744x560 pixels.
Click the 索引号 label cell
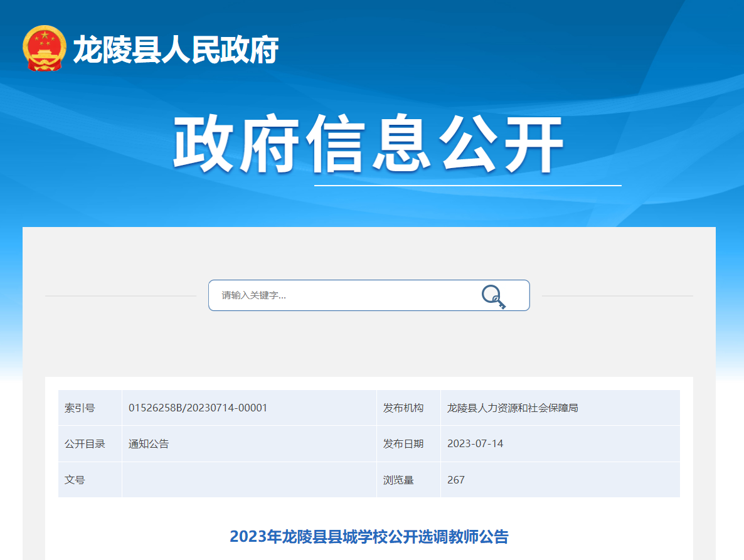[x=90, y=408]
